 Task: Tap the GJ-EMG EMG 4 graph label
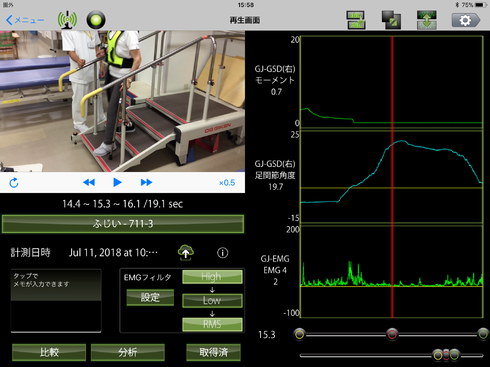click(x=275, y=270)
